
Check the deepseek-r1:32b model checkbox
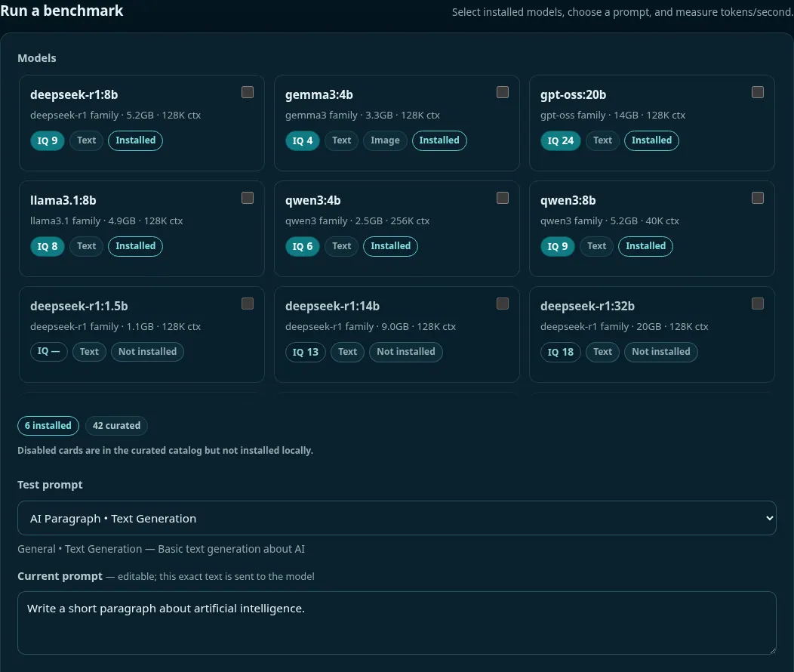(x=758, y=304)
